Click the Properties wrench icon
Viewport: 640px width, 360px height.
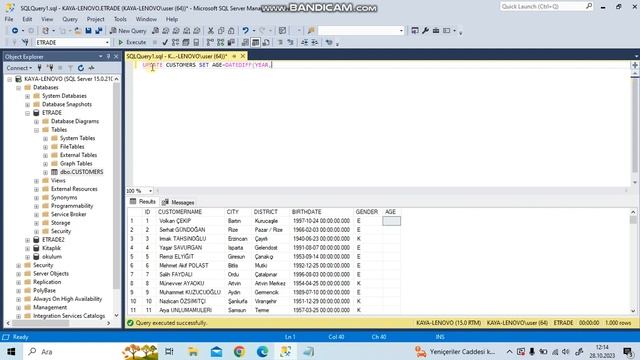point(425,31)
